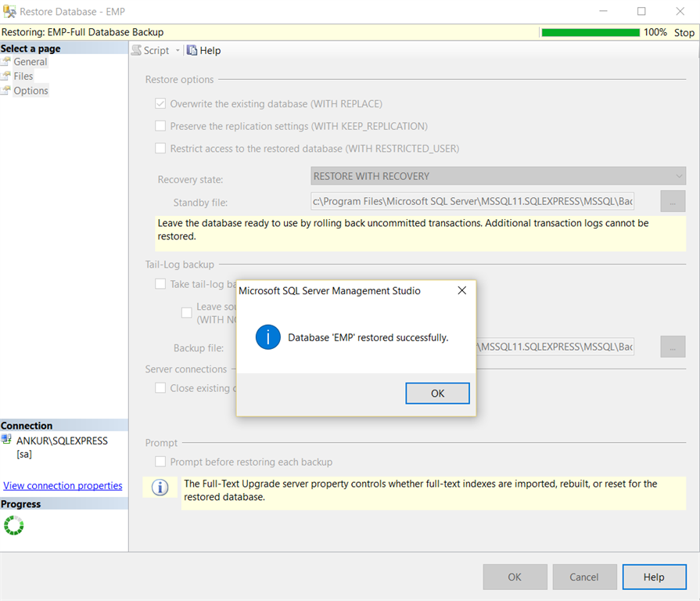Minimize the Restore Database window

603,11
